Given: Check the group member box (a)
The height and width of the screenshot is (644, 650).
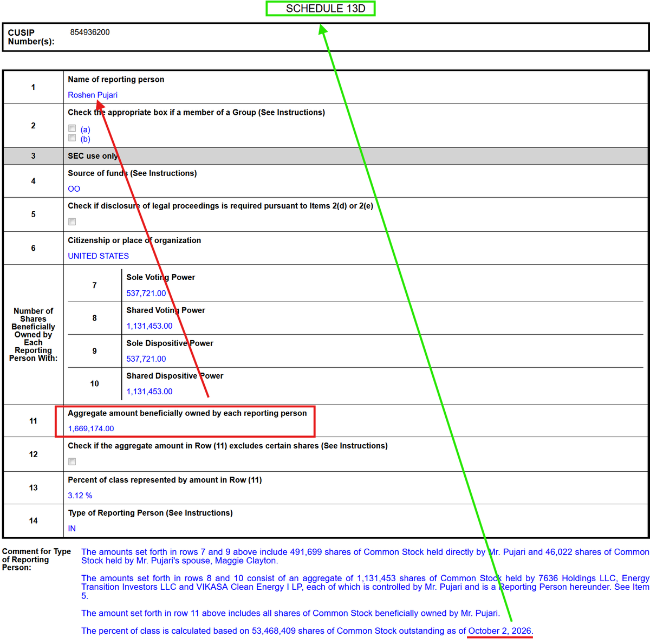Looking at the screenshot, I should [x=72, y=128].
